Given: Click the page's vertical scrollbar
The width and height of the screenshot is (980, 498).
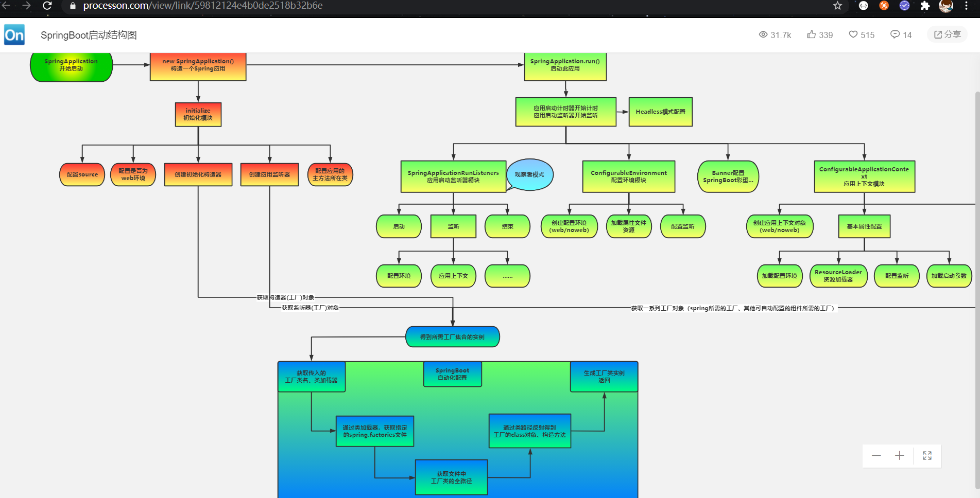Looking at the screenshot, I should (x=977, y=291).
